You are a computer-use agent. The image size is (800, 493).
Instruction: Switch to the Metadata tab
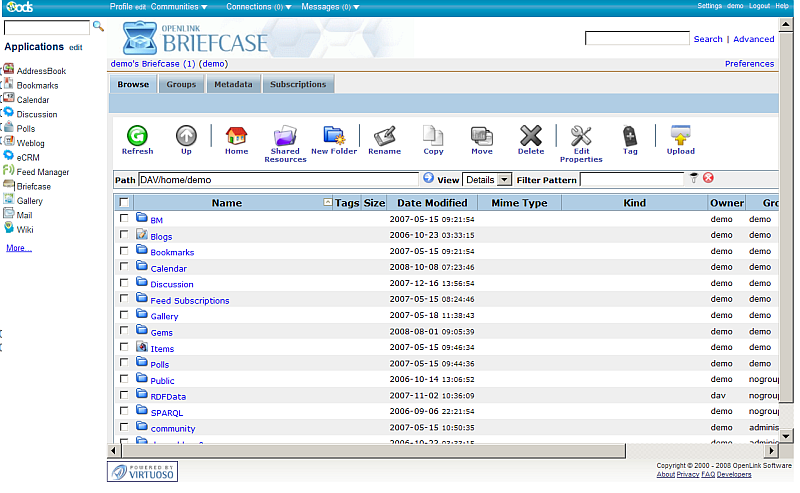tap(233, 85)
